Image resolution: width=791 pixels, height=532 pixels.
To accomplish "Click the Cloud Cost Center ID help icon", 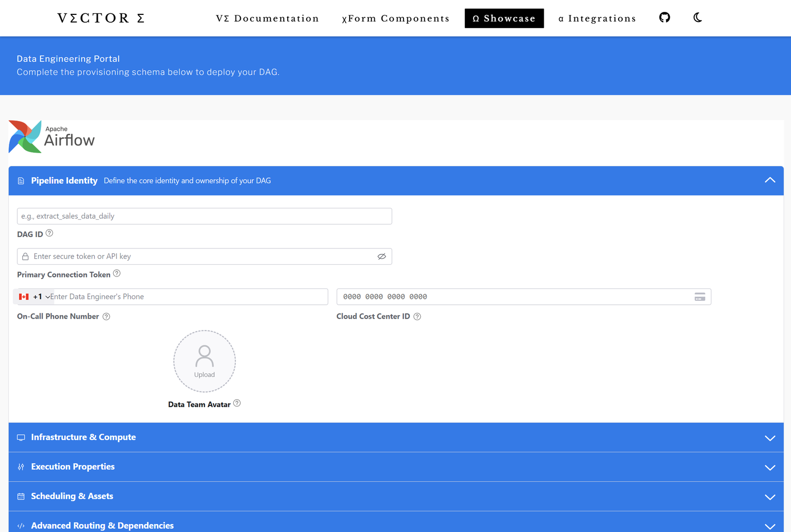I will (x=417, y=317).
